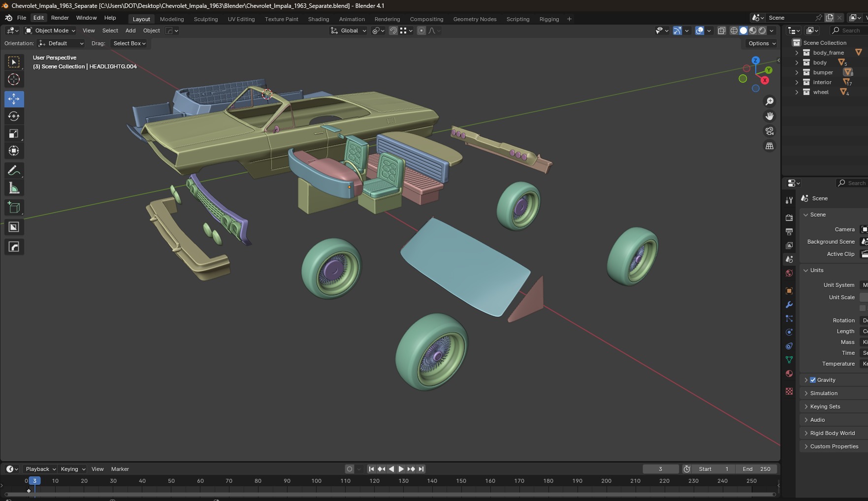Image resolution: width=868 pixels, height=501 pixels.
Task: Open the Options dropdown in viewport
Action: 762,43
